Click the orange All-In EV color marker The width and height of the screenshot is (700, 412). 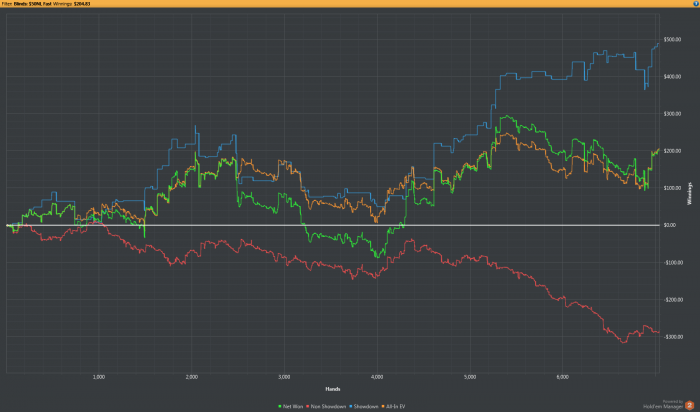383,407
